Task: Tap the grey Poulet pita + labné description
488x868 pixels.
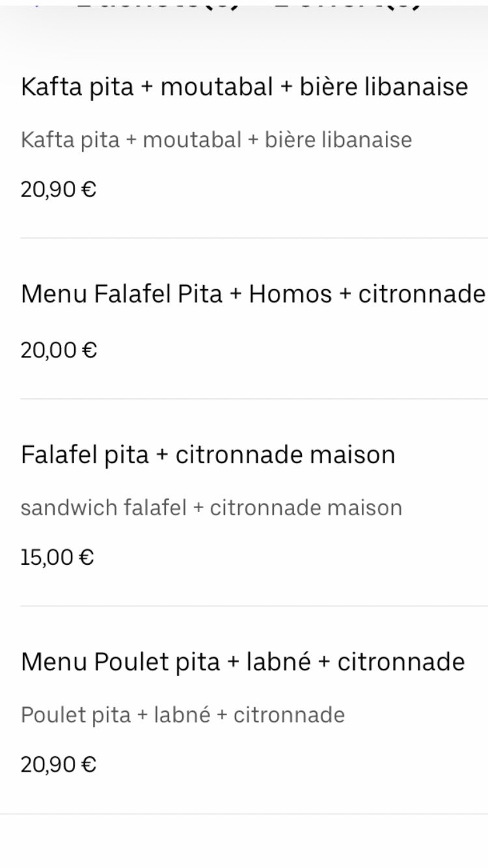Action: click(183, 715)
